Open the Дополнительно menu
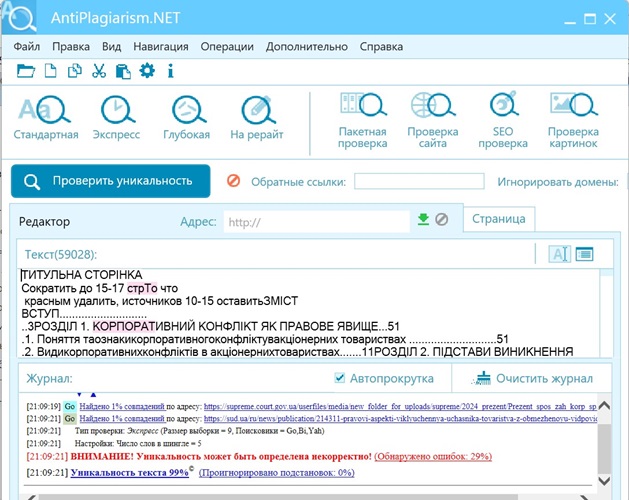 (307, 47)
